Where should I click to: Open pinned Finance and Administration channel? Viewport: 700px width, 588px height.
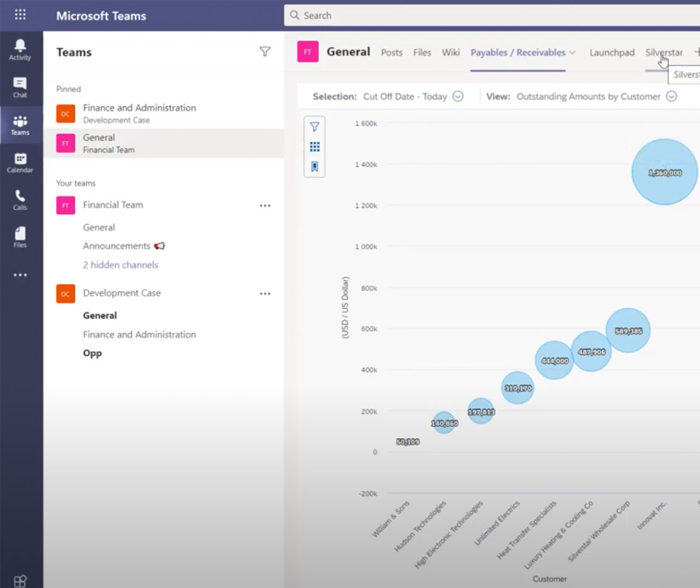tap(164, 113)
